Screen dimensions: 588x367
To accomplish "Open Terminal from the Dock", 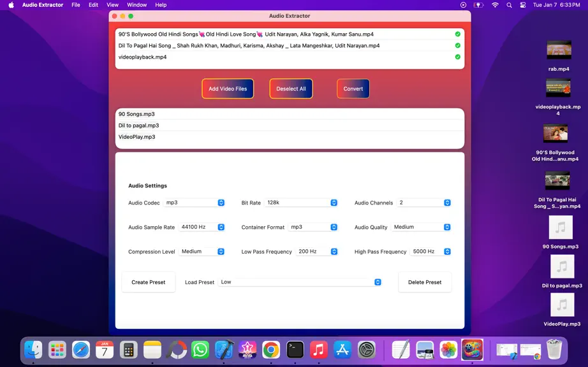I will click(x=295, y=350).
